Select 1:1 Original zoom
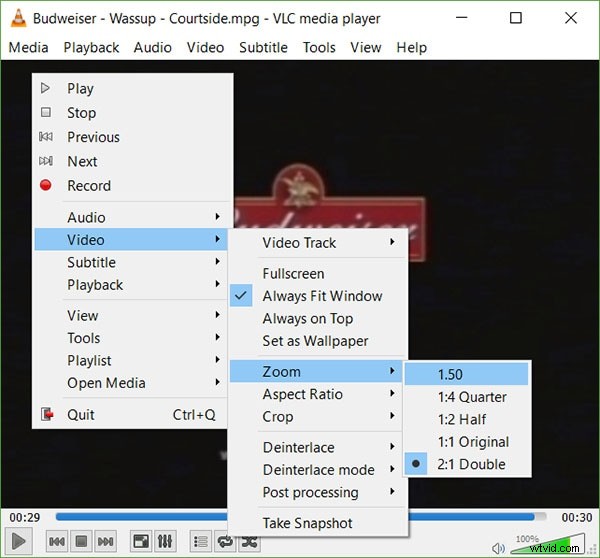 point(466,442)
